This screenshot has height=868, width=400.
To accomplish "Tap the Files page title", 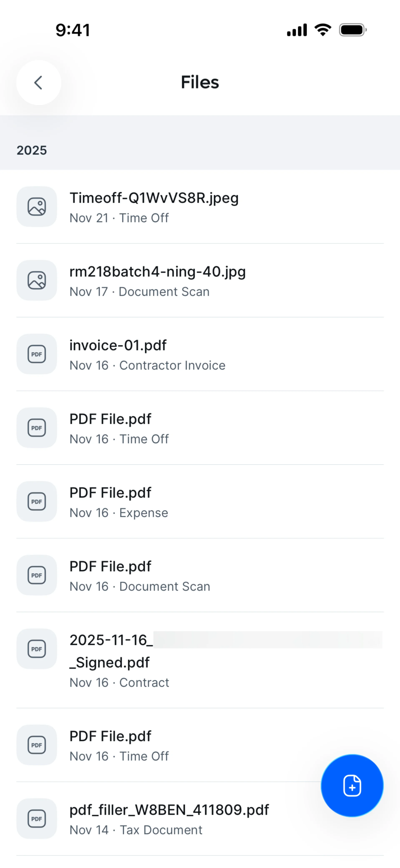I will pos(200,82).
